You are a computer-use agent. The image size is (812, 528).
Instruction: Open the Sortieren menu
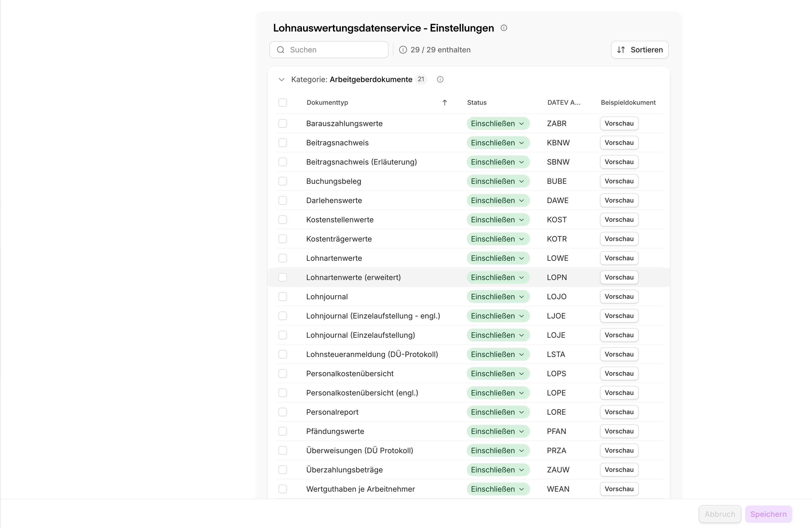point(640,50)
